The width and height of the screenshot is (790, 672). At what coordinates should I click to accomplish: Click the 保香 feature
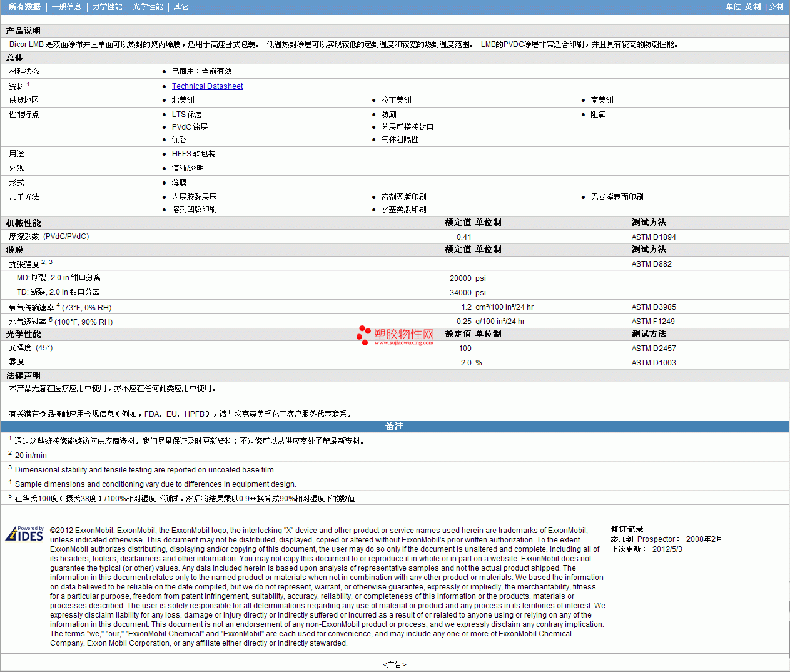tap(179, 140)
